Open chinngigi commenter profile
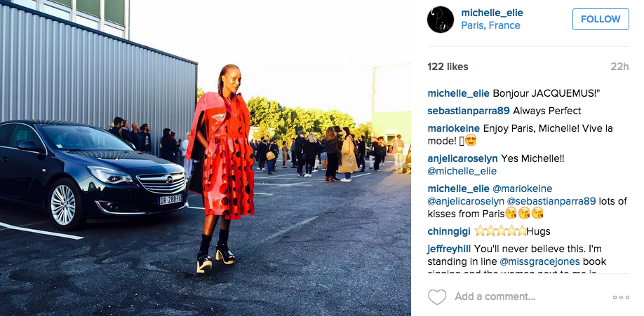Image resolution: width=644 pixels, height=316 pixels. click(449, 231)
